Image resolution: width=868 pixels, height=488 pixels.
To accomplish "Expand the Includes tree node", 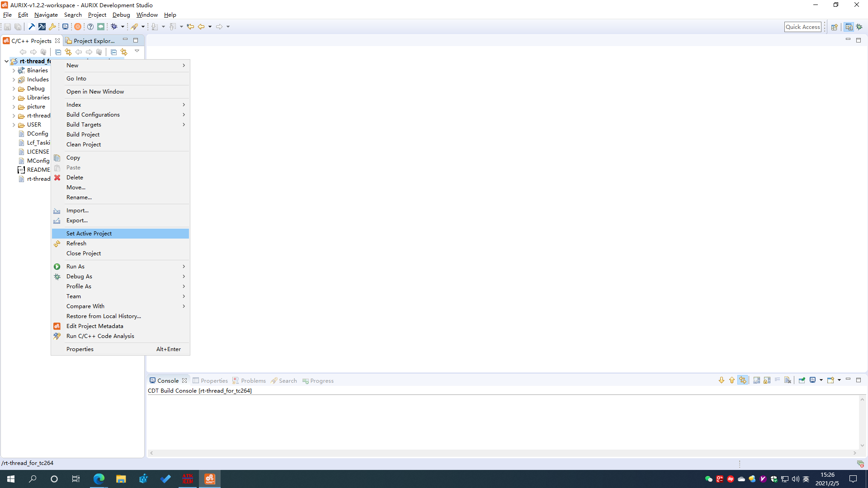I will pyautogui.click(x=14, y=80).
